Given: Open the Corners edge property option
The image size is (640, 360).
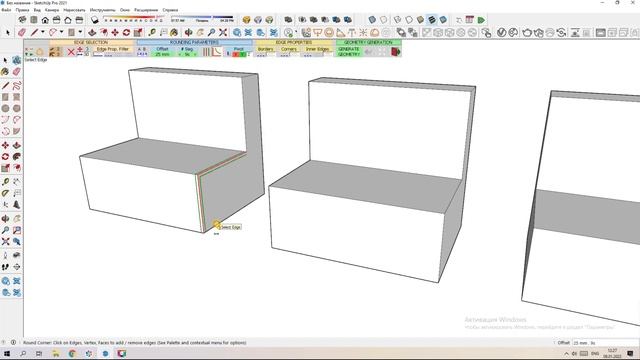Looking at the screenshot, I should 289,49.
